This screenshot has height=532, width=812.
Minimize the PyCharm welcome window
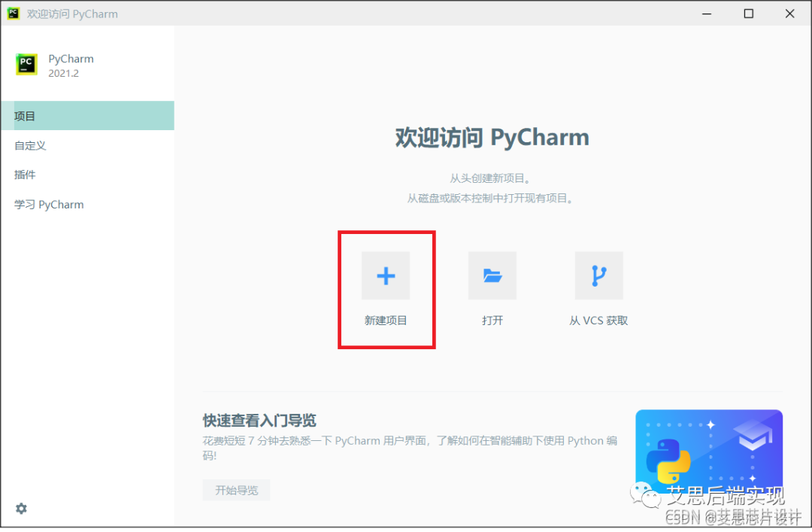tap(708, 14)
